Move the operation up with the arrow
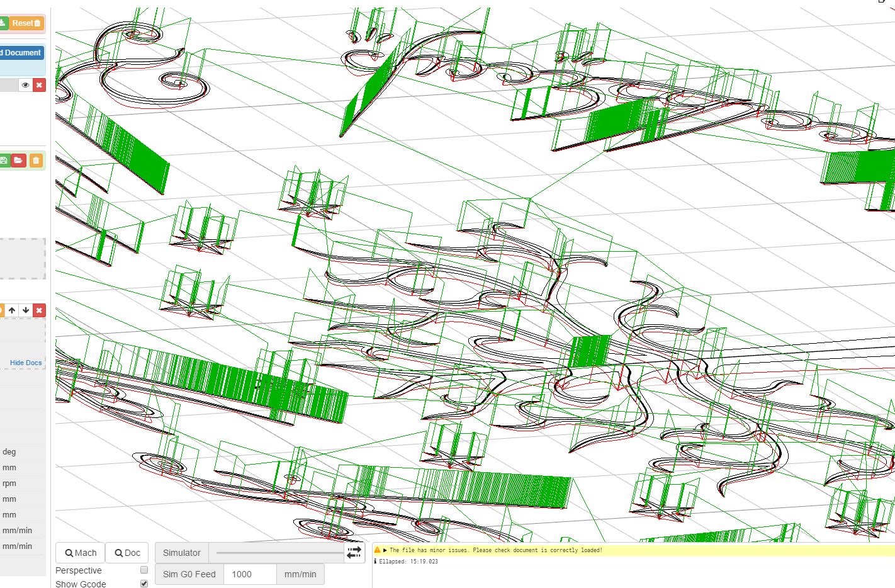Viewport: 895px width, 588px height. (x=12, y=310)
